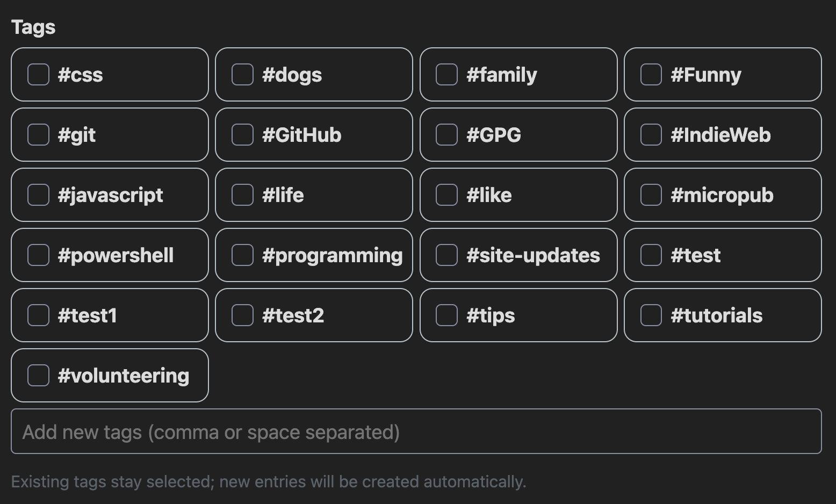Check the #Funny tag
The image size is (836, 504).
[650, 75]
